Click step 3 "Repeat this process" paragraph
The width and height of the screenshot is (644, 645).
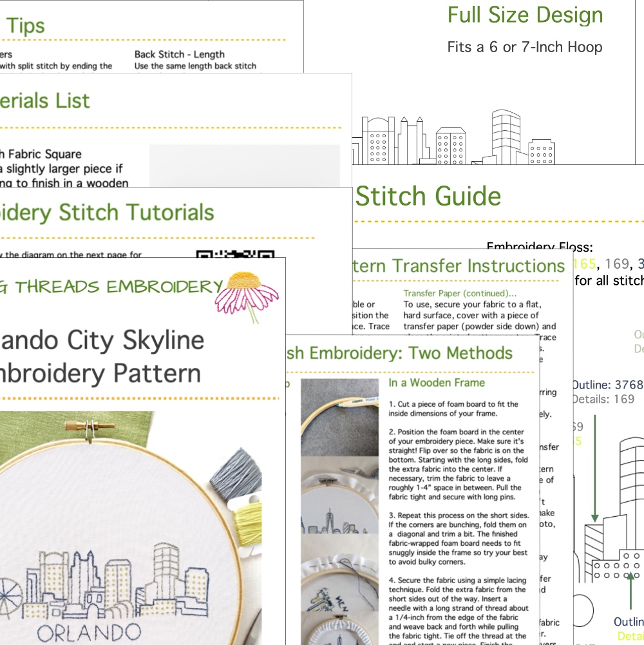tap(459, 539)
